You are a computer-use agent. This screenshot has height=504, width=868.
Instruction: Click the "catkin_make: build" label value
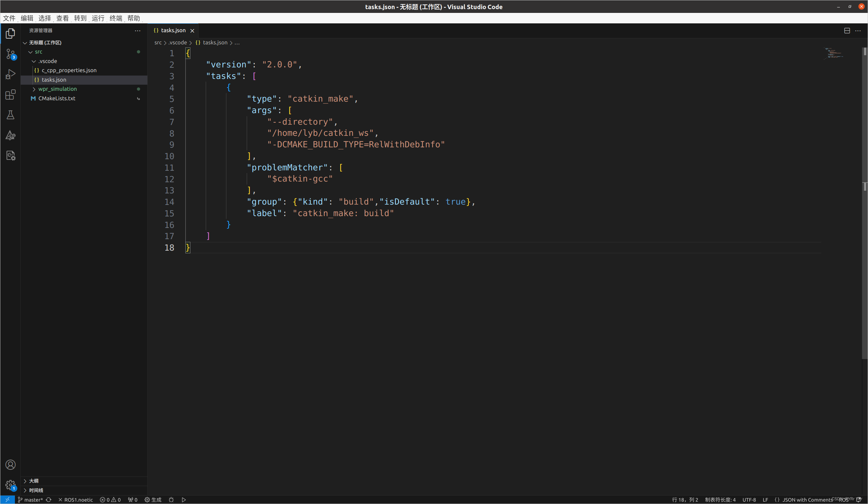coord(343,213)
